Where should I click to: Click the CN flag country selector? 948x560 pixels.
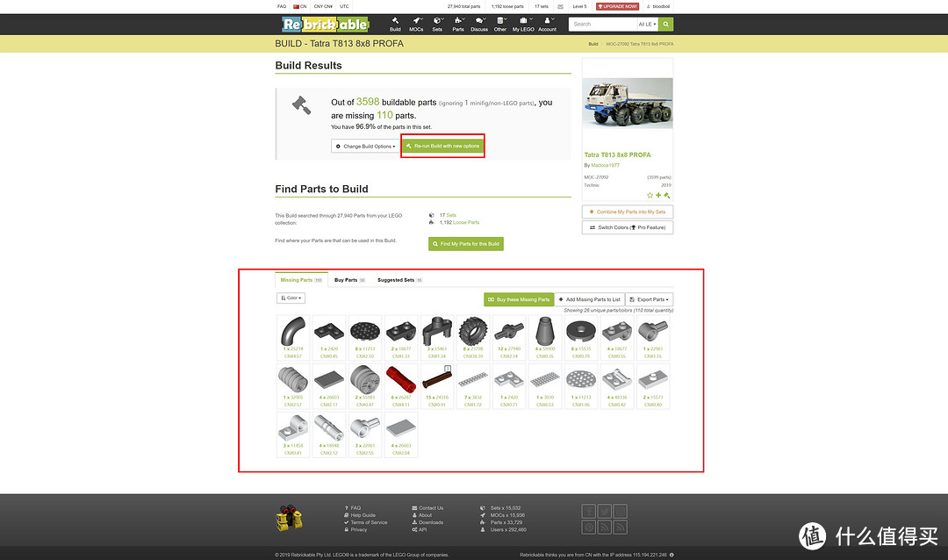pos(300,7)
